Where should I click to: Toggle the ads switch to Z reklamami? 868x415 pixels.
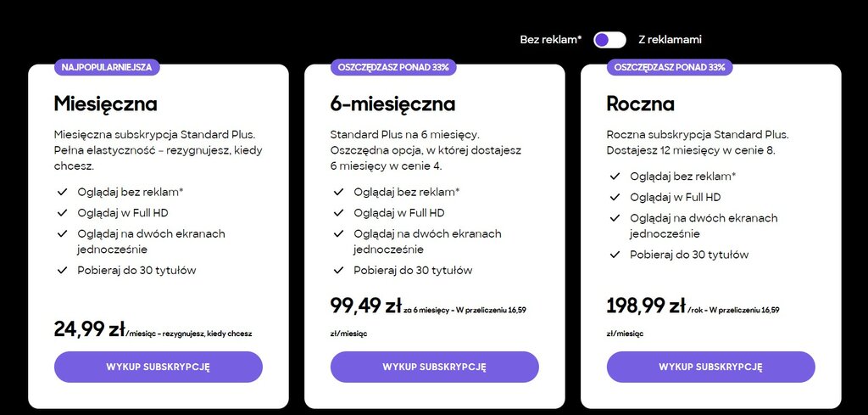(609, 40)
